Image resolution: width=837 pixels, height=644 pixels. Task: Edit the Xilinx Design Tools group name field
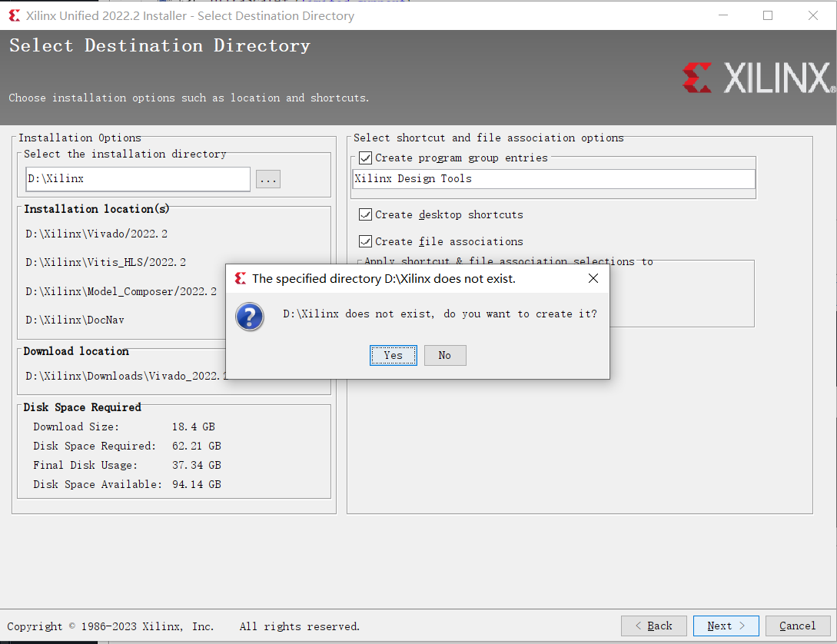[553, 179]
